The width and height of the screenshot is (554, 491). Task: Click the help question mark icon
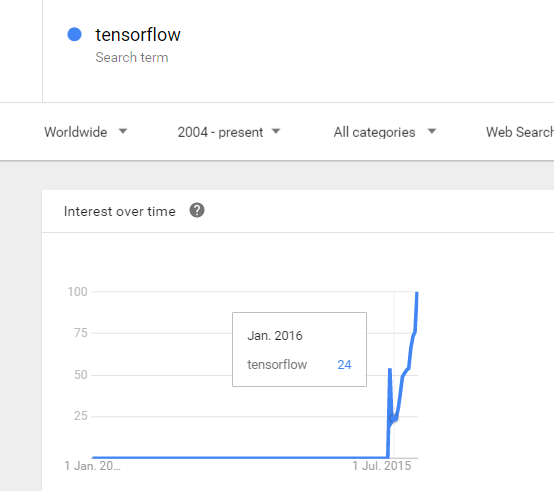click(197, 211)
